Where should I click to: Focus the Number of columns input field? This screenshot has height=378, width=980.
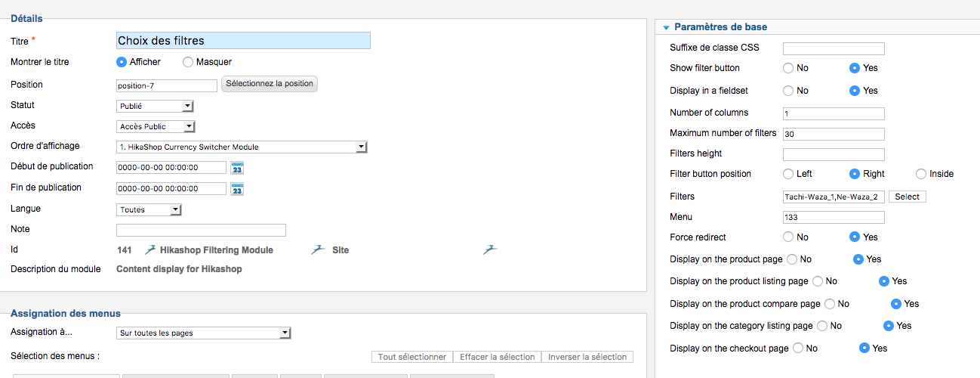[x=834, y=113]
